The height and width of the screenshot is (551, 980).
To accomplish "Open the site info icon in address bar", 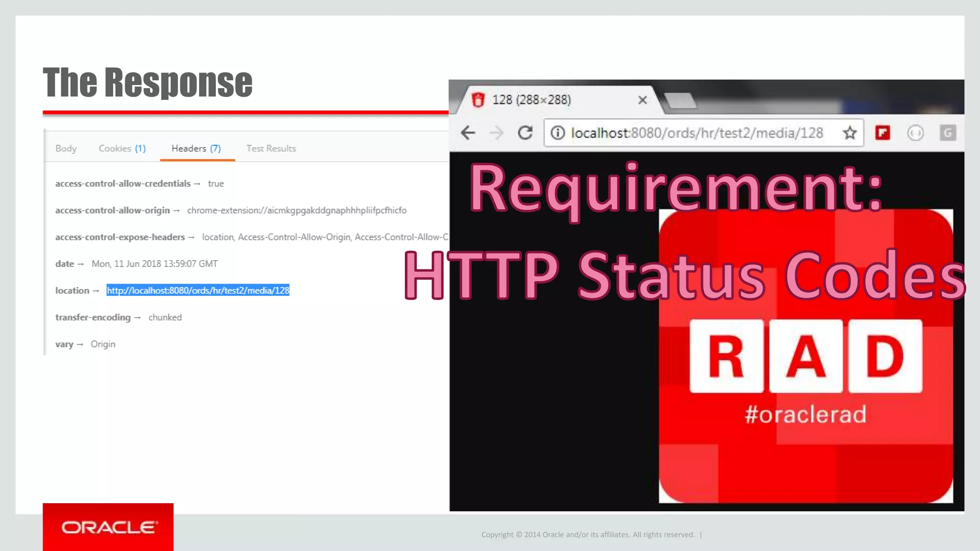I will point(557,132).
